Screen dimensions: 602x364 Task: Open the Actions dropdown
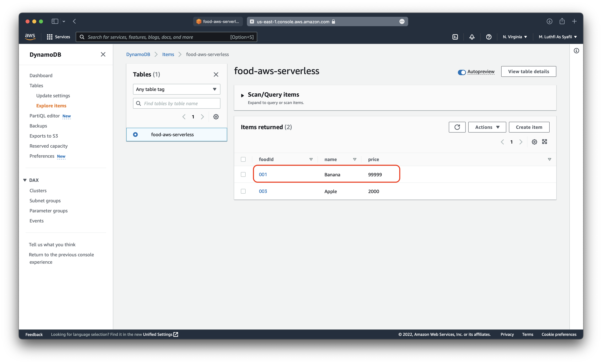(487, 127)
